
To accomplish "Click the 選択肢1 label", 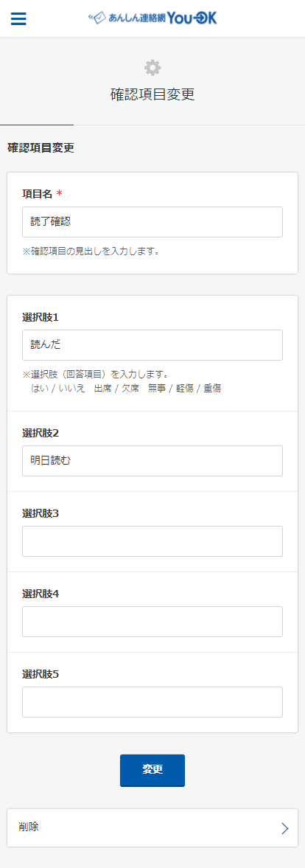I will [x=41, y=317].
